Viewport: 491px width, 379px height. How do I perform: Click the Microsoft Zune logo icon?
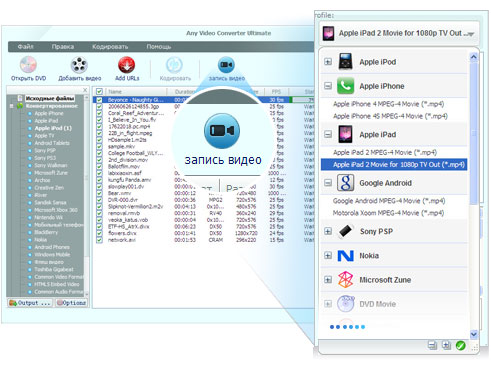(345, 280)
